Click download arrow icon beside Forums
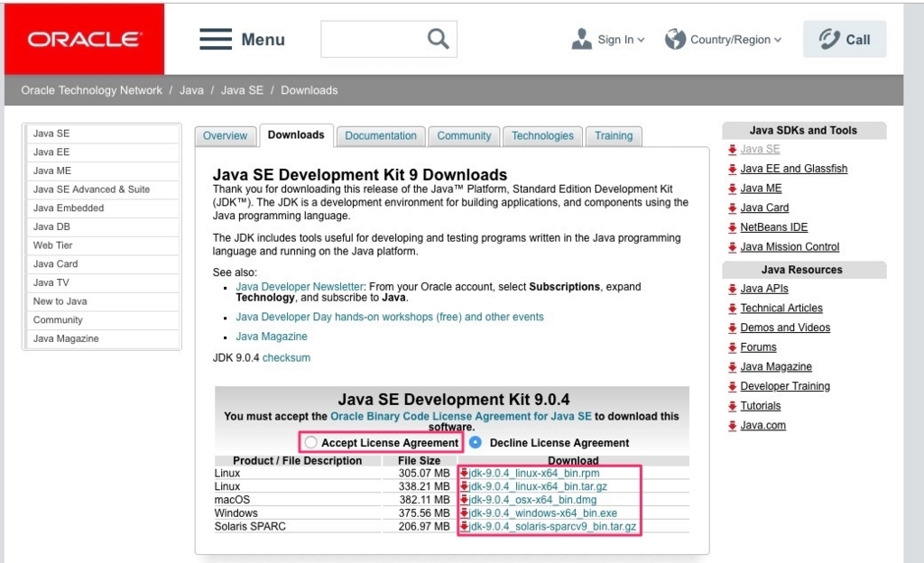 [732, 347]
